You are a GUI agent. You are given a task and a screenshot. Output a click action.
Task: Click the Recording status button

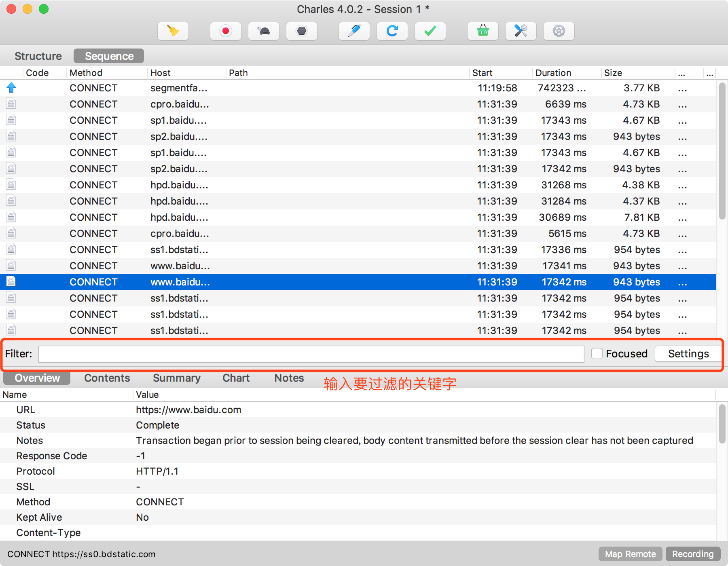pyautogui.click(x=693, y=554)
